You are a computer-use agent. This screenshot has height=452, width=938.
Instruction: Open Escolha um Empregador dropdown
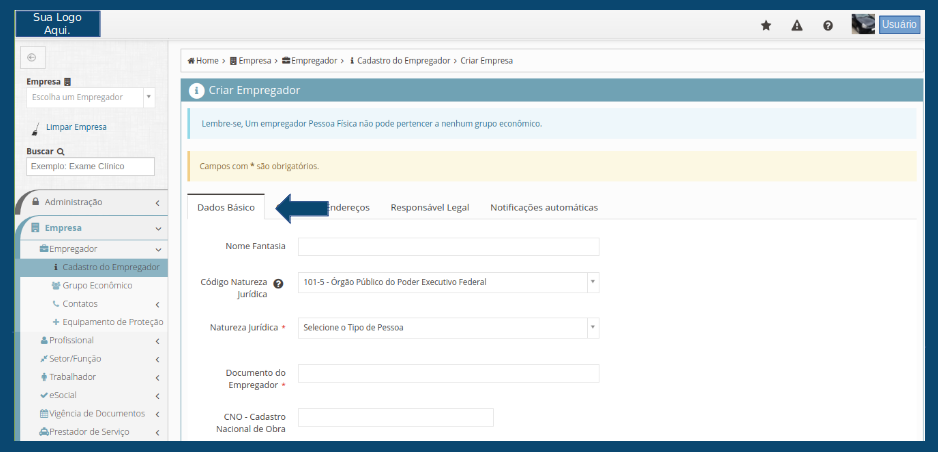click(x=90, y=97)
